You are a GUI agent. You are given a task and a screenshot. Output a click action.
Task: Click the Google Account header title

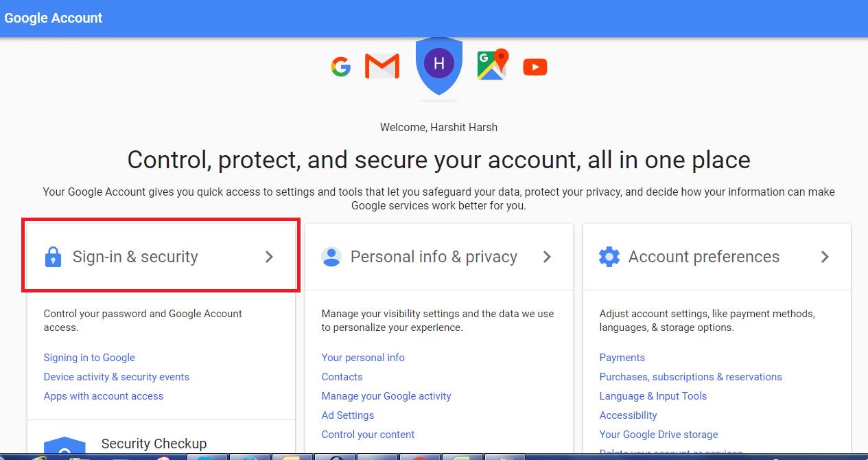[x=54, y=18]
